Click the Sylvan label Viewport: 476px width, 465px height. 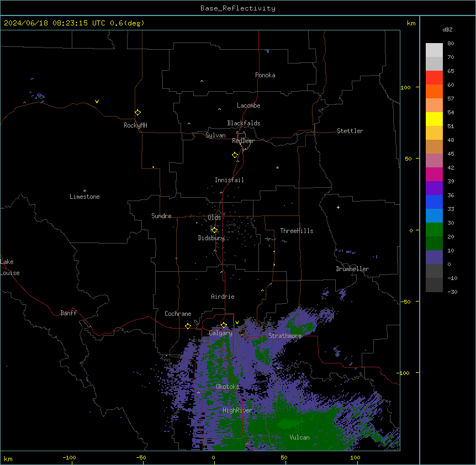215,135
